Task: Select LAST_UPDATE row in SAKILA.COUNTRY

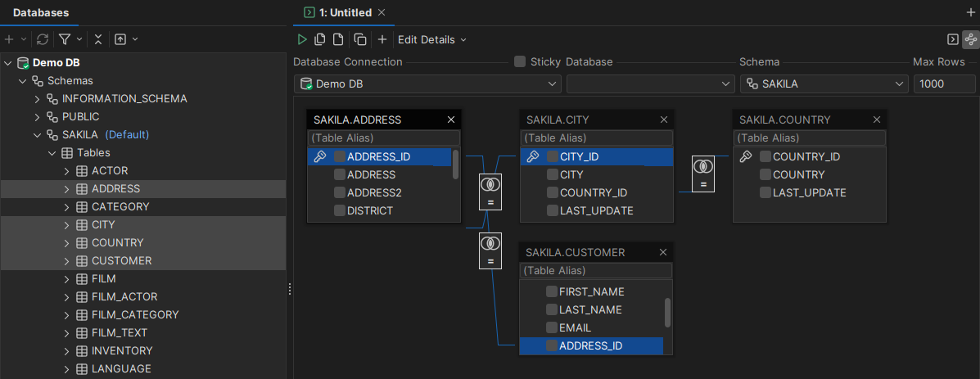Action: point(810,193)
